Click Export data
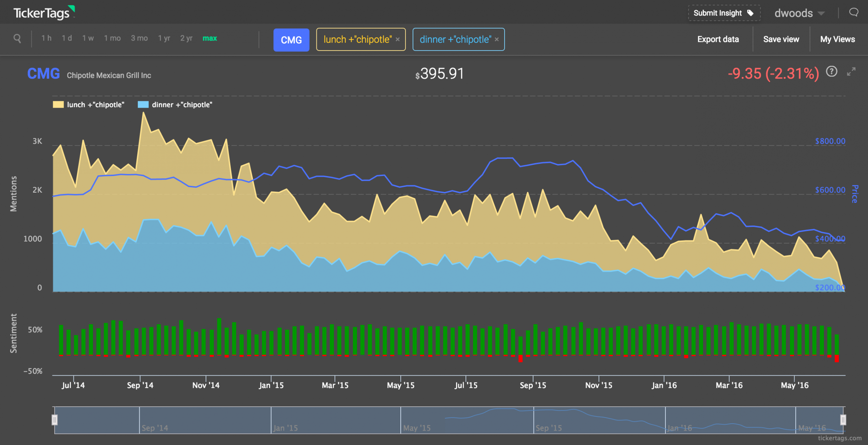The width and height of the screenshot is (868, 445). (x=718, y=39)
